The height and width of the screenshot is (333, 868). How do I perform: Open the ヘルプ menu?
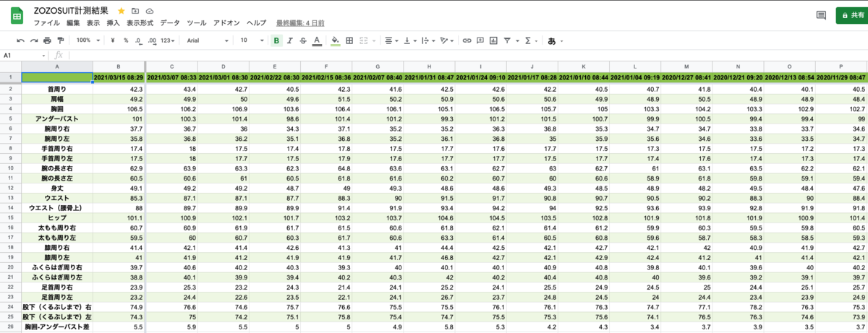click(256, 23)
